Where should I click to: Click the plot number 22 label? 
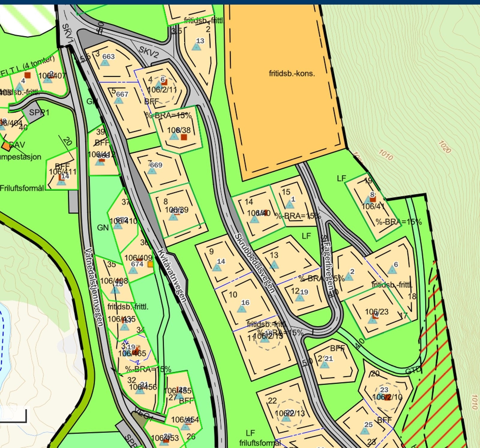pos(272,401)
